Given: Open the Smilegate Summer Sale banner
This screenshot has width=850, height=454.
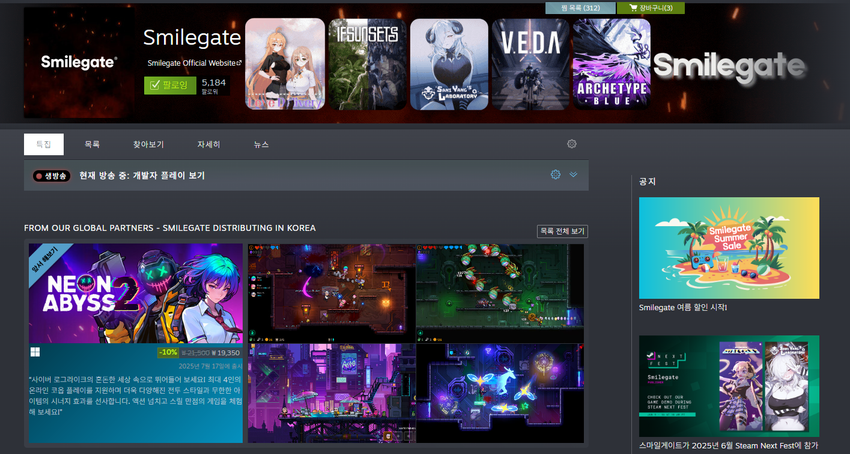Looking at the screenshot, I should click(x=729, y=248).
